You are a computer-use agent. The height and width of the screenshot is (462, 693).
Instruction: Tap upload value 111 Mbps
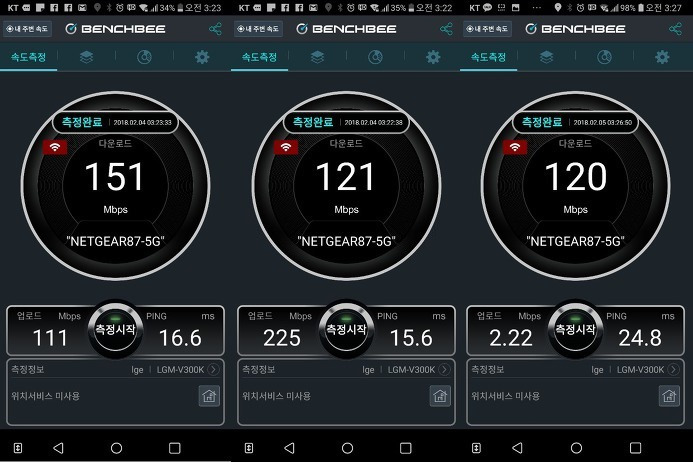click(x=50, y=338)
